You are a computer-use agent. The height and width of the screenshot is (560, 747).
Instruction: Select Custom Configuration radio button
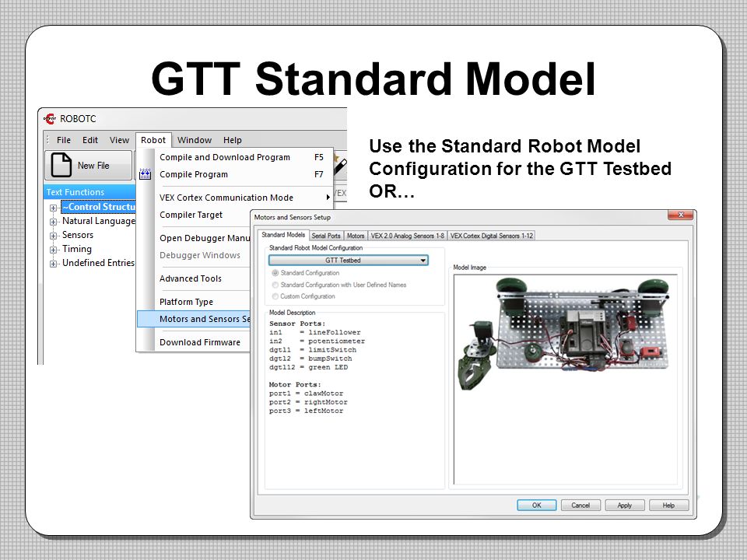275,296
